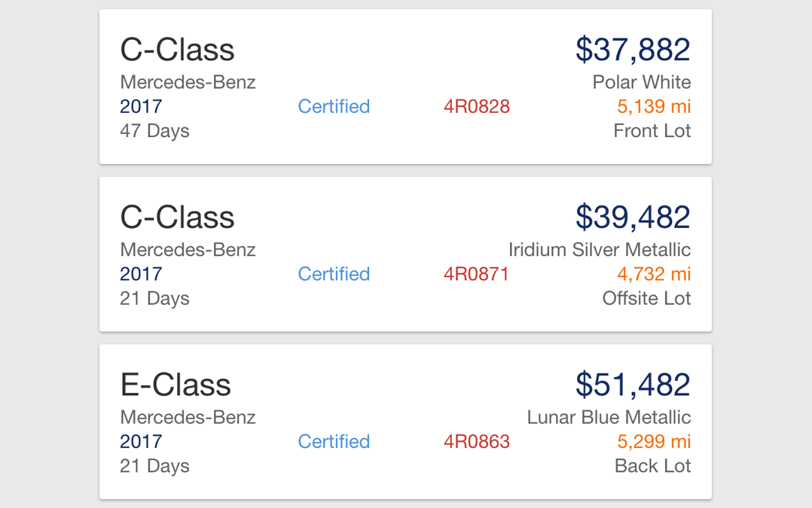
Task: Open the E-Class listing title
Action: coord(176,385)
